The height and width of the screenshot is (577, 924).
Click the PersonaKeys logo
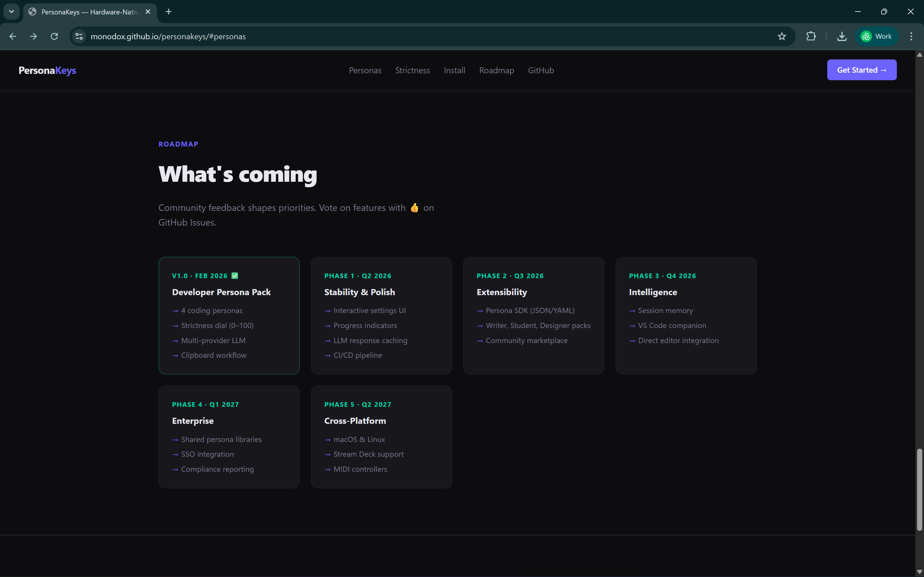pyautogui.click(x=47, y=70)
